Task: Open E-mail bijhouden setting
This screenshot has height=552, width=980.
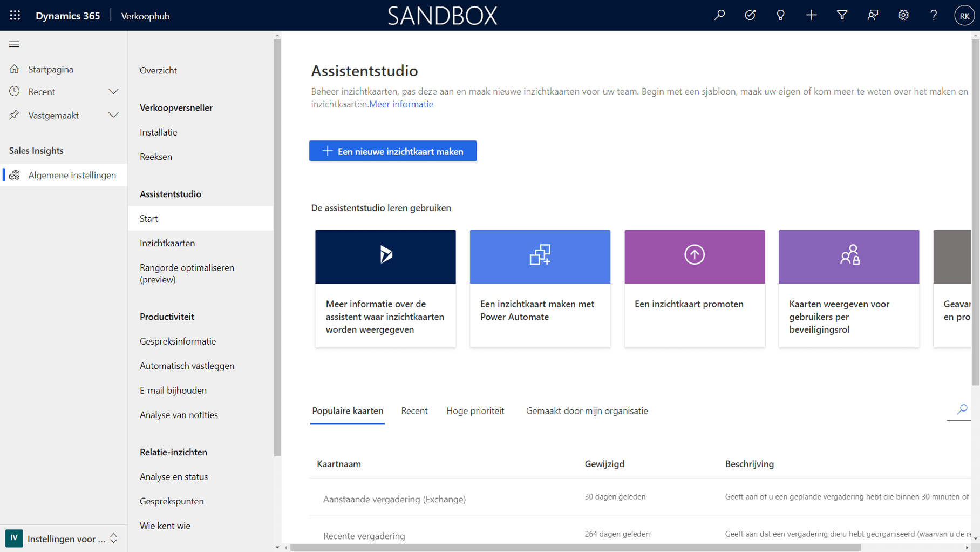Action: click(173, 391)
